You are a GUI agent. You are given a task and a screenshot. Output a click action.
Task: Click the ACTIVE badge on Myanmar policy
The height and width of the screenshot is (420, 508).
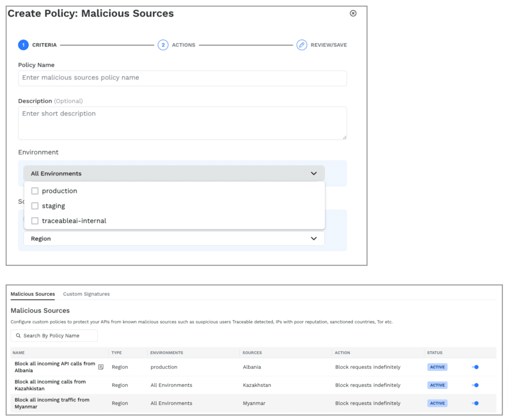[x=437, y=403]
